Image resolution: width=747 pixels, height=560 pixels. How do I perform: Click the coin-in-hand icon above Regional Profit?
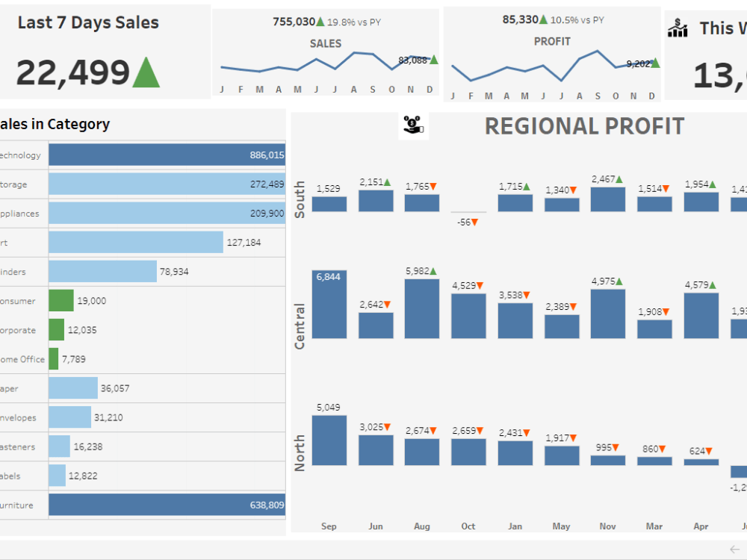412,125
